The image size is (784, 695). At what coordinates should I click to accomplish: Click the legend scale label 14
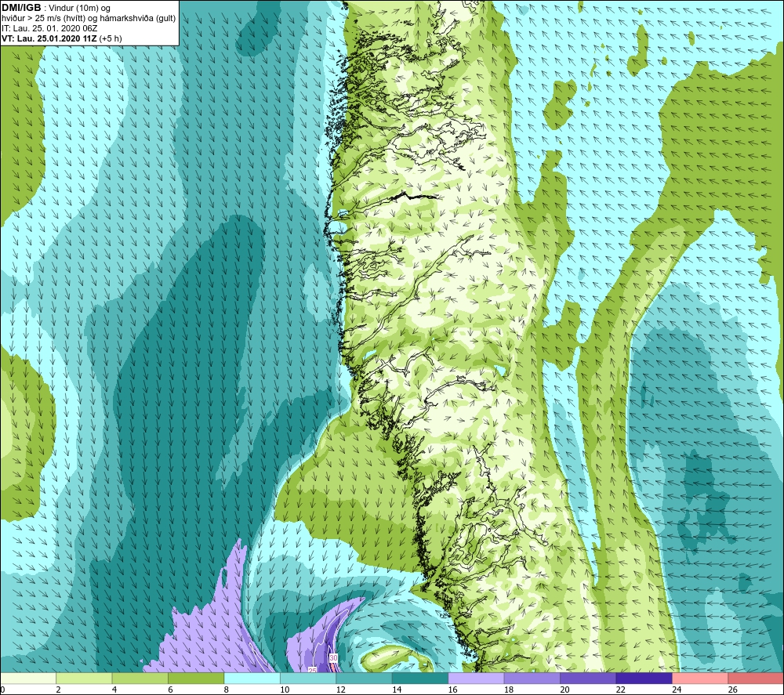(x=397, y=690)
